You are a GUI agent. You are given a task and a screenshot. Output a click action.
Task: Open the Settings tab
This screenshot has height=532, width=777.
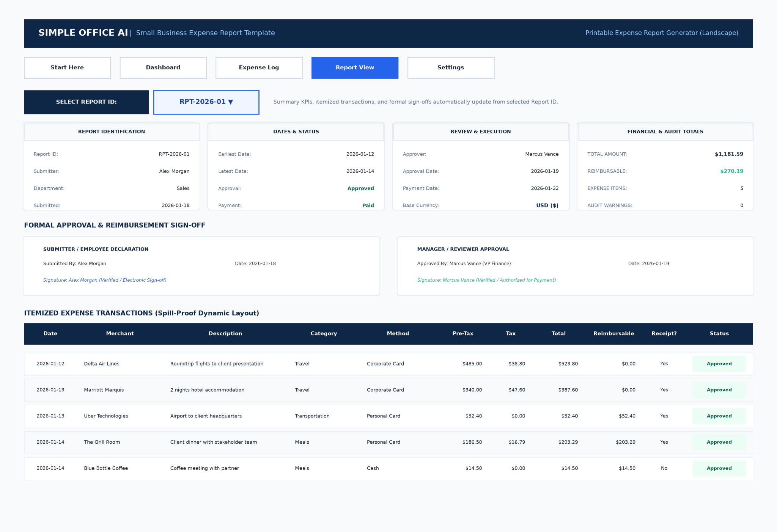click(x=451, y=68)
